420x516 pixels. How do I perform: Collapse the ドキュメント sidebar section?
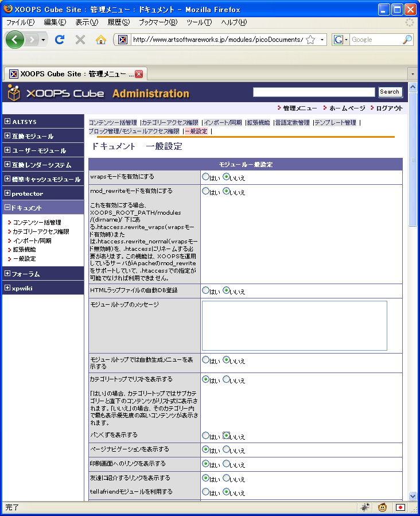[7, 208]
